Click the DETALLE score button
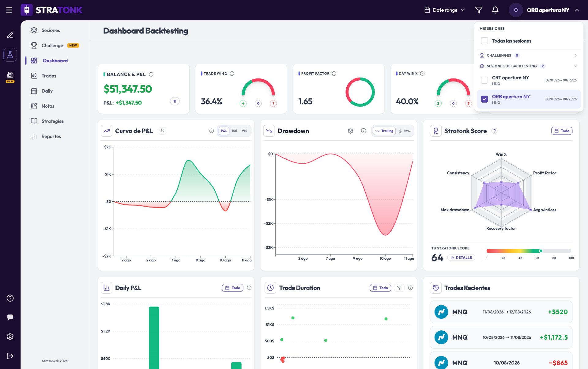The height and width of the screenshot is (369, 588). [x=461, y=257]
